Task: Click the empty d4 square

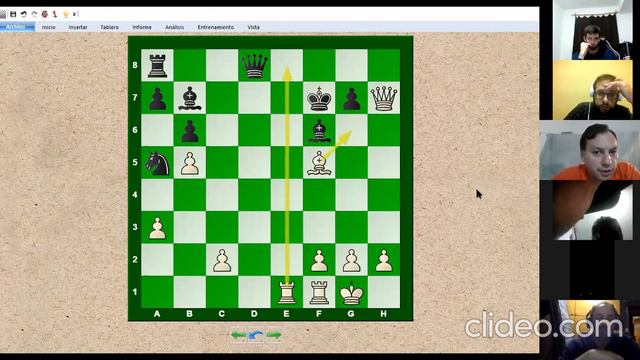Action: [x=254, y=195]
